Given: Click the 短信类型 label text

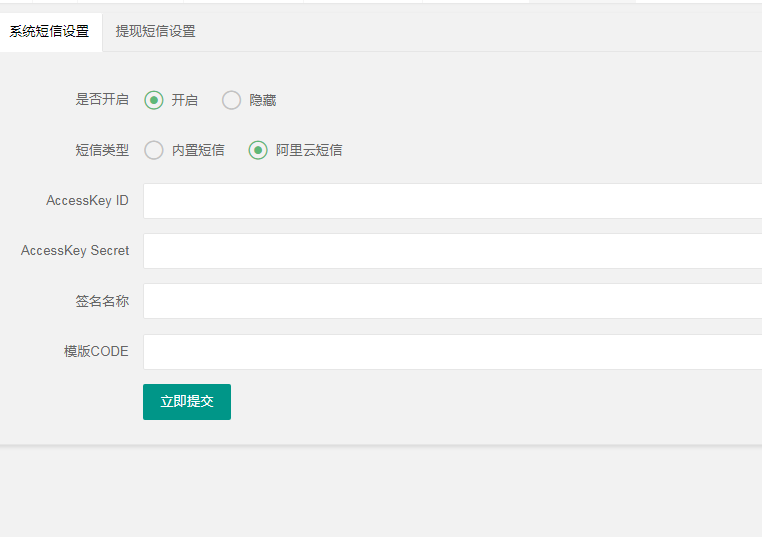Looking at the screenshot, I should pyautogui.click(x=102, y=150).
